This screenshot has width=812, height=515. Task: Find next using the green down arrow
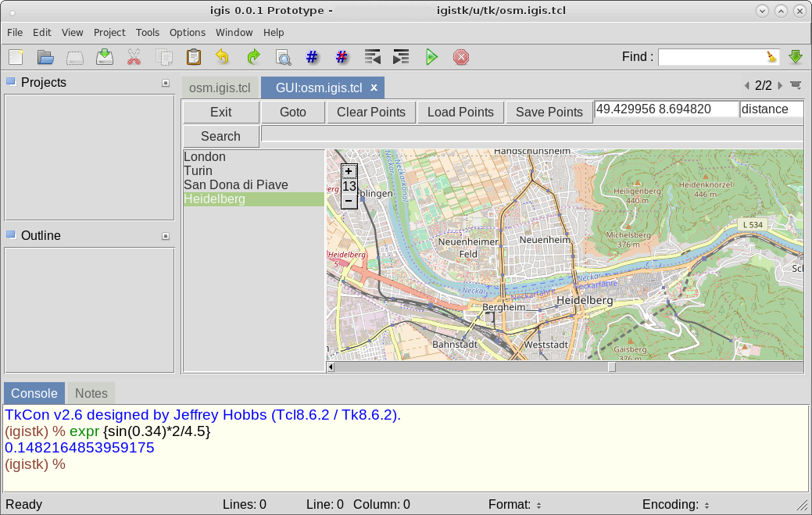796,57
